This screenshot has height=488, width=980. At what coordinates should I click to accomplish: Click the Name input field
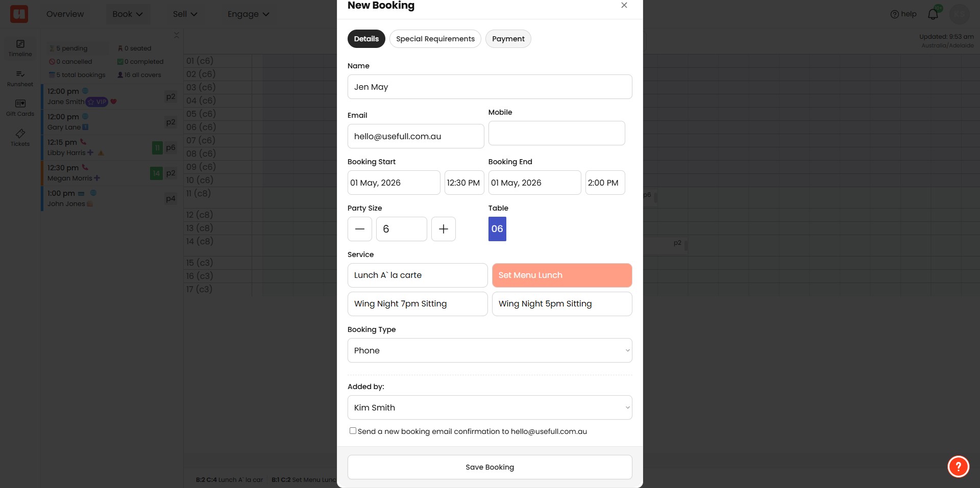[490, 87]
